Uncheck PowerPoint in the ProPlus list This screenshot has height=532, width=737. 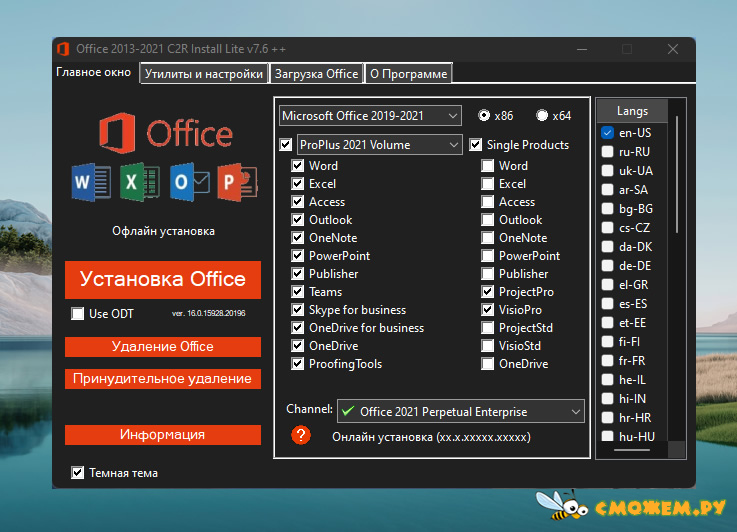[x=298, y=256]
